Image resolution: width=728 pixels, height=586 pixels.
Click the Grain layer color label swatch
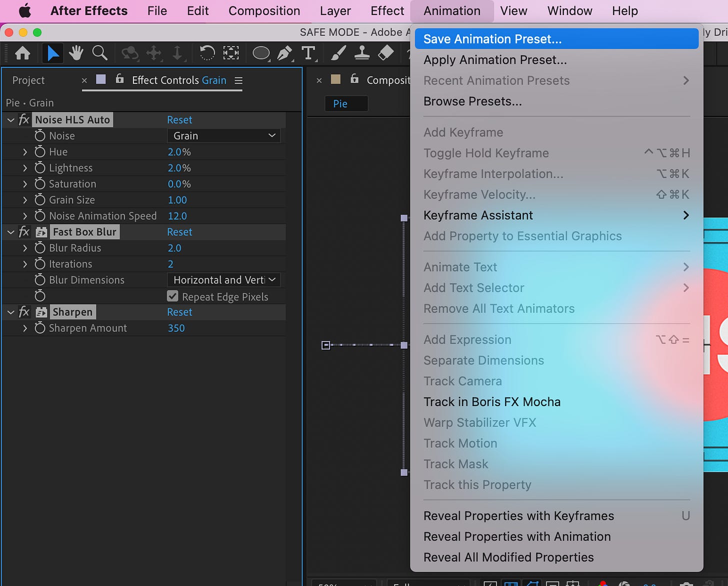101,79
